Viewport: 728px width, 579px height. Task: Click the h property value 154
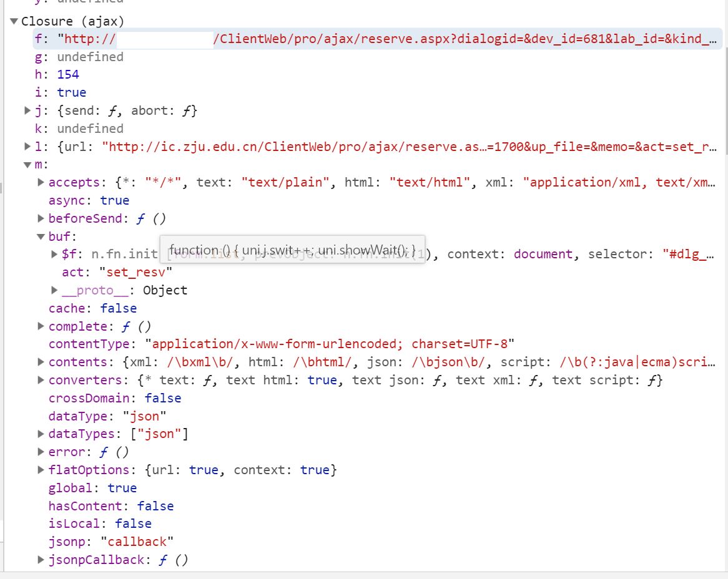(x=68, y=75)
